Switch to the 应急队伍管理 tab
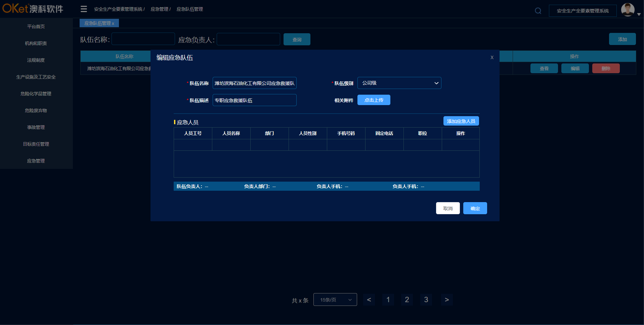Screen dimensions: 644x325 point(97,23)
